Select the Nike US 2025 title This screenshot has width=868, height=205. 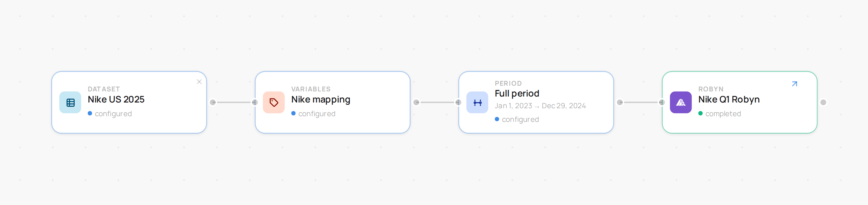pyautogui.click(x=116, y=99)
